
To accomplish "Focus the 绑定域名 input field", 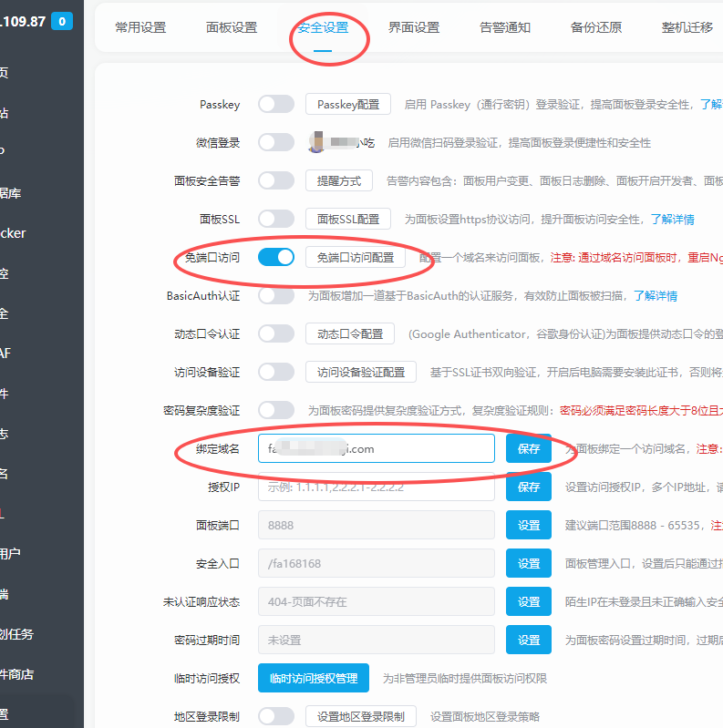I will tap(377, 448).
